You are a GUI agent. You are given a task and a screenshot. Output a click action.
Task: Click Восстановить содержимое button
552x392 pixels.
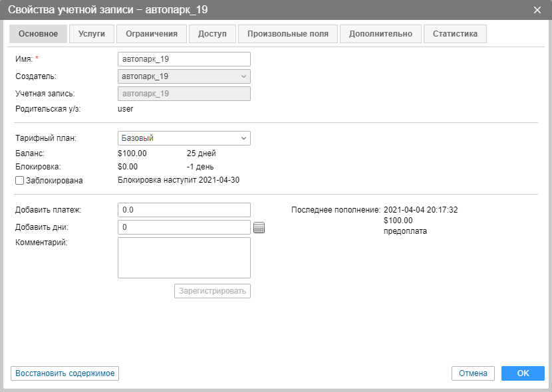65,373
